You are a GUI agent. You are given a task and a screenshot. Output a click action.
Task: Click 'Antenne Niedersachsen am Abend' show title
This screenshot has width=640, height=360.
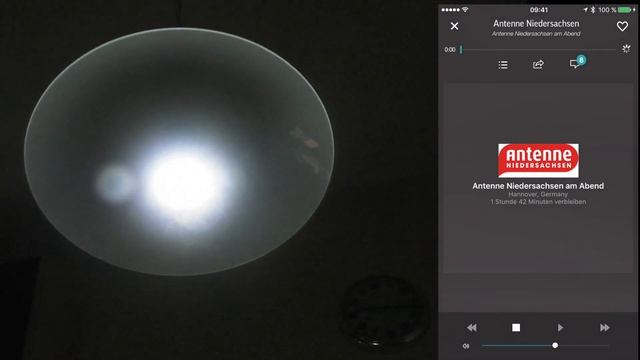[538, 186]
